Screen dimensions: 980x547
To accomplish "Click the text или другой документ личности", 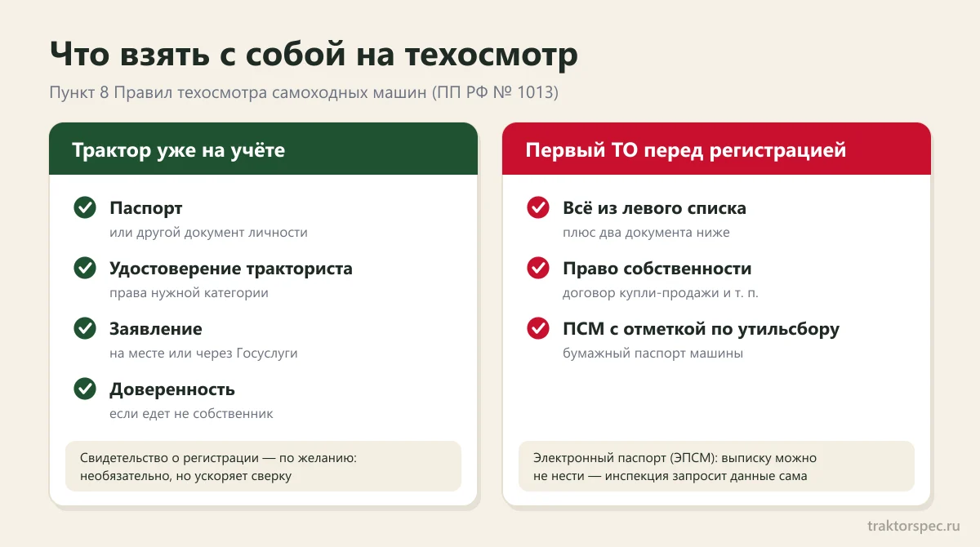I will [x=208, y=233].
